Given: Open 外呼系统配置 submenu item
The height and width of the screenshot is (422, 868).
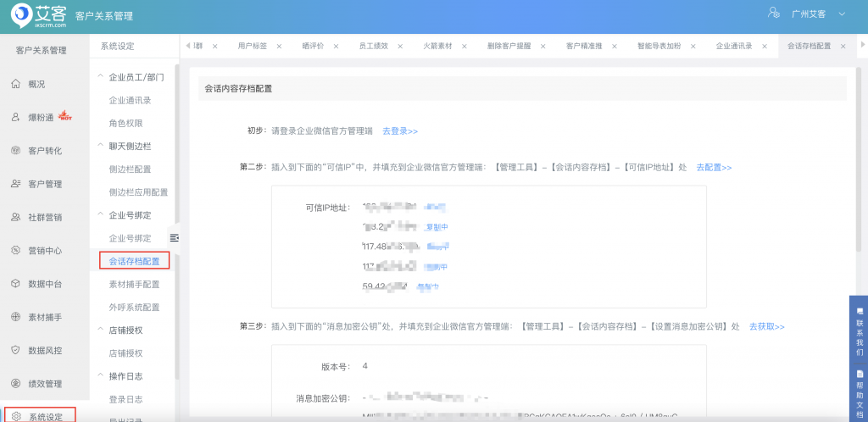Looking at the screenshot, I should tap(134, 307).
